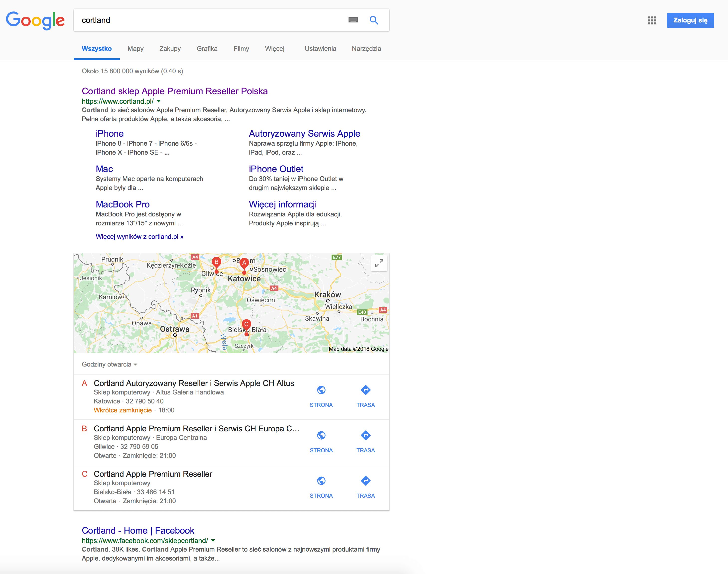Select Cortland Apple Premium Reseller Bielsko-Biała listing
The image size is (728, 574).
pos(153,474)
